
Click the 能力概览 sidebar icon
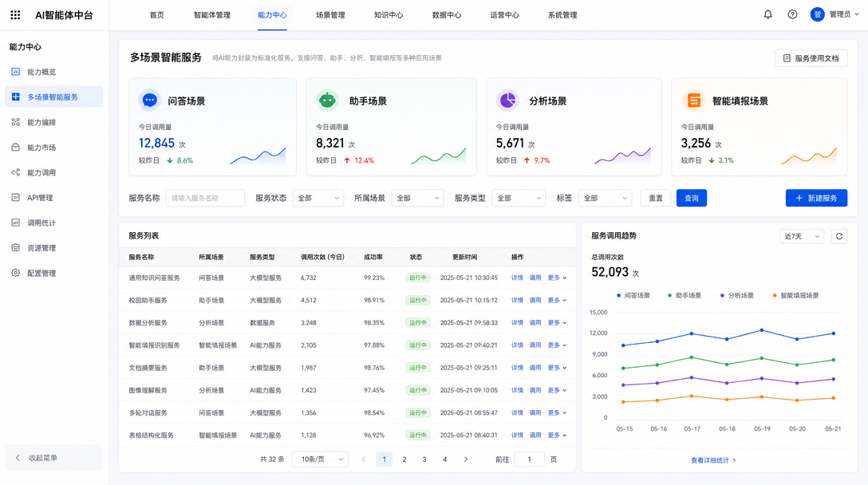click(15, 72)
